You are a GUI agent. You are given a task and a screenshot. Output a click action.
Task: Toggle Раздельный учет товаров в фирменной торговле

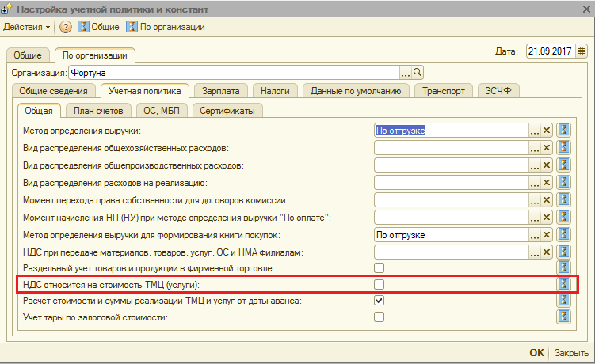click(380, 268)
